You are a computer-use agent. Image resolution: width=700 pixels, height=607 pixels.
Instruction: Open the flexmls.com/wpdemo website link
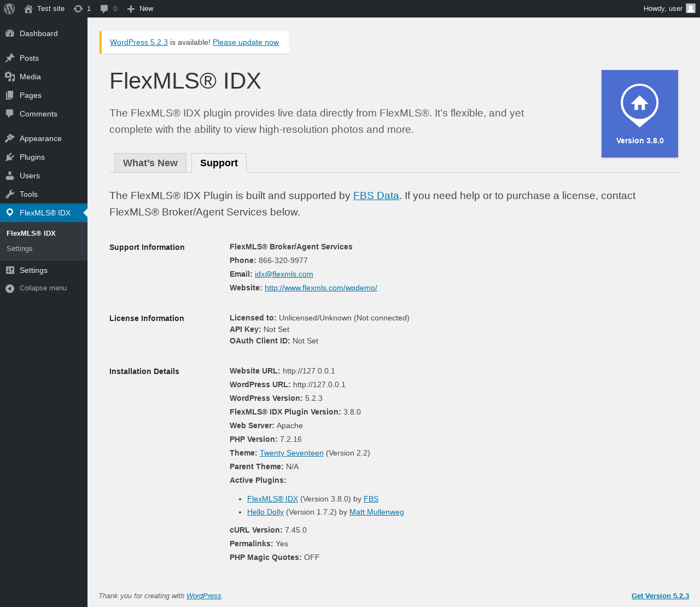click(321, 288)
